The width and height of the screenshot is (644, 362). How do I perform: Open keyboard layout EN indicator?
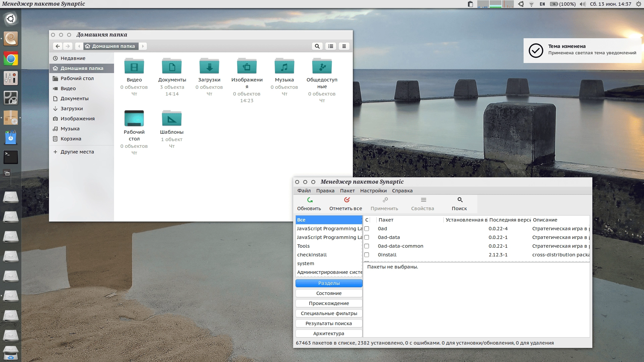[542, 4]
